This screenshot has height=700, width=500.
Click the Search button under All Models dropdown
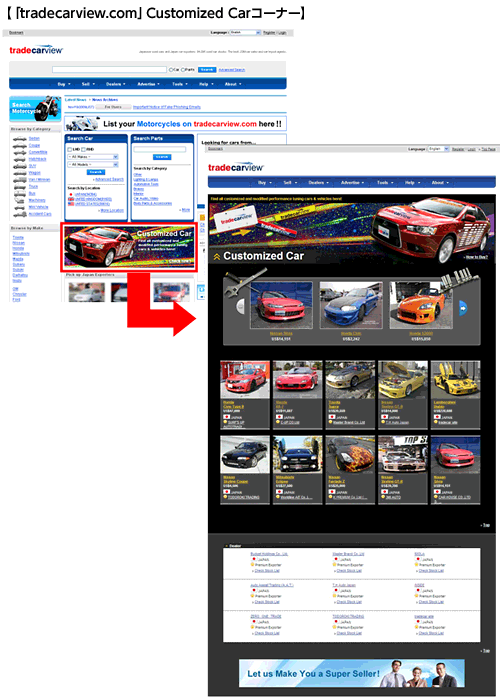[x=96, y=172]
